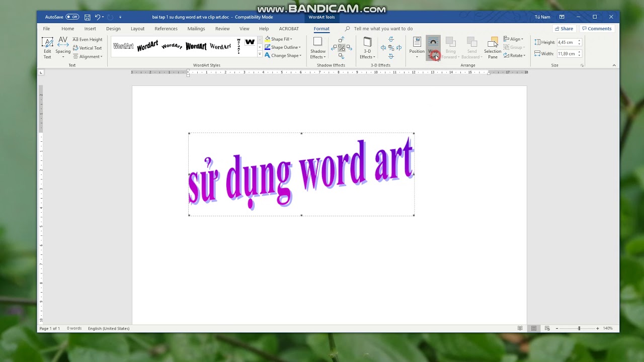Switch to the Insert tab
644x362 pixels.
pos(90,29)
